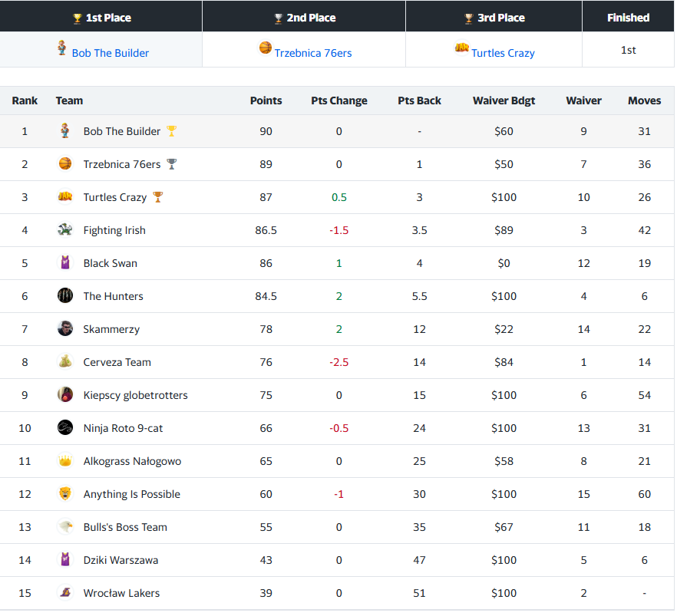Screen dimensions: 677x616
Task: Click the Trzebnica 76ers basketball avatar in row 2
Action: point(64,164)
